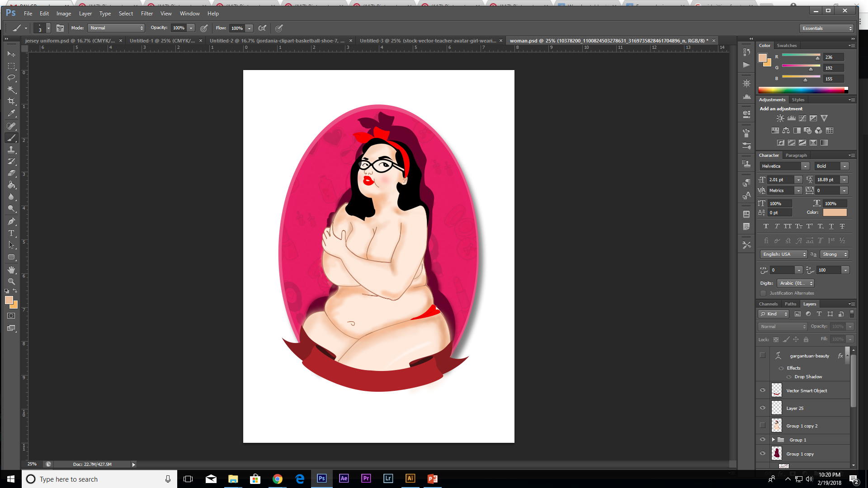Open the Opacity dropdown arrow in options bar
The width and height of the screenshot is (868, 488).
[x=191, y=28]
